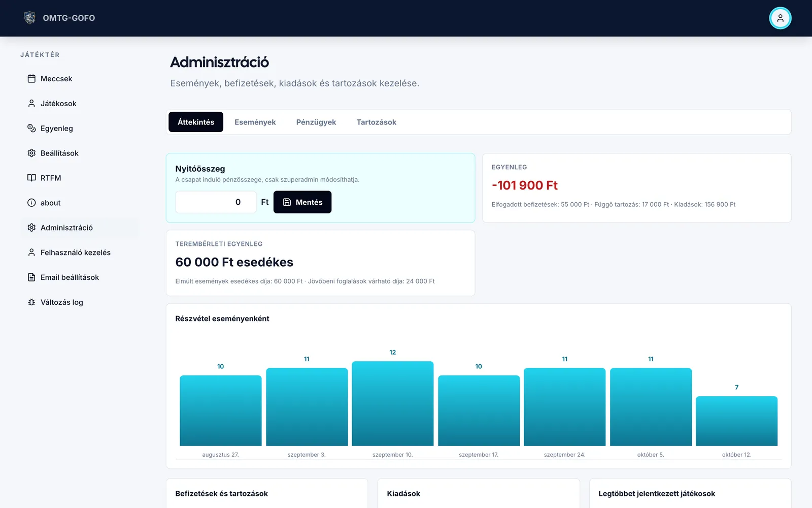
Task: Navigate to Játékosok in the sidebar
Action: [80, 104]
